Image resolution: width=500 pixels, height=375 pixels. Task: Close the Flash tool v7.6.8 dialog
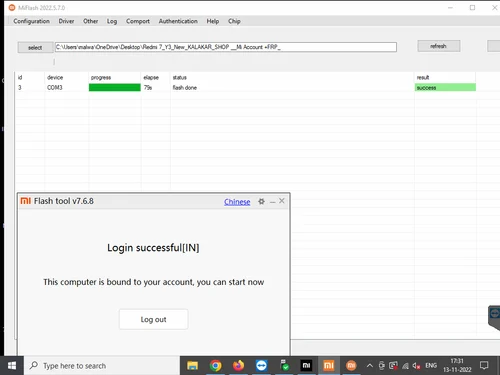pyautogui.click(x=282, y=201)
